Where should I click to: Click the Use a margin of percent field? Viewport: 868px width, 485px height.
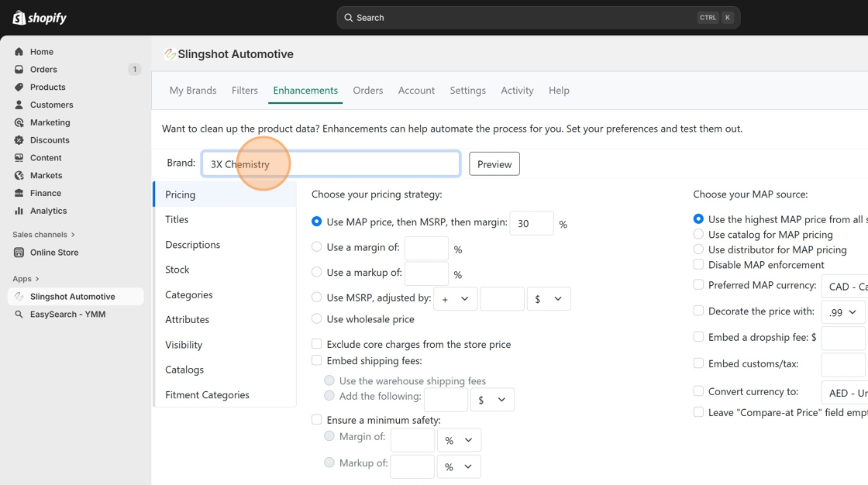[426, 249]
